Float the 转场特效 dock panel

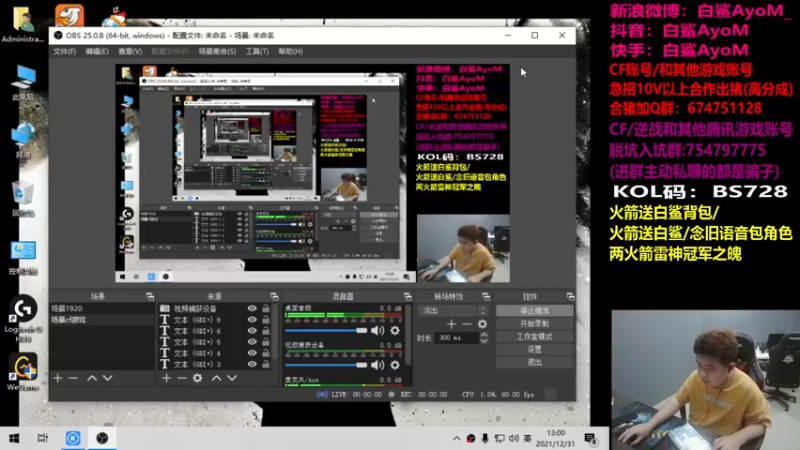pos(486,296)
